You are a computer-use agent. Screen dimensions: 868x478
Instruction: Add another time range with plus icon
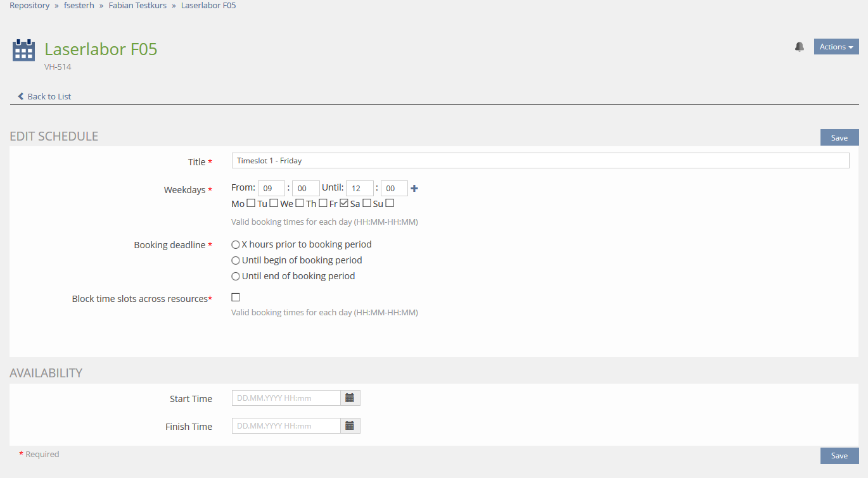(414, 188)
